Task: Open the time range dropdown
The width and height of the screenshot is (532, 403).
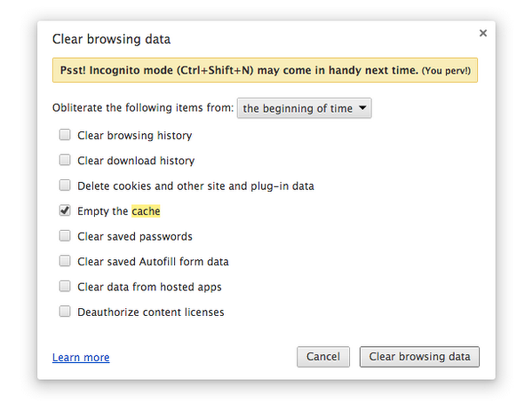Action: click(x=304, y=108)
